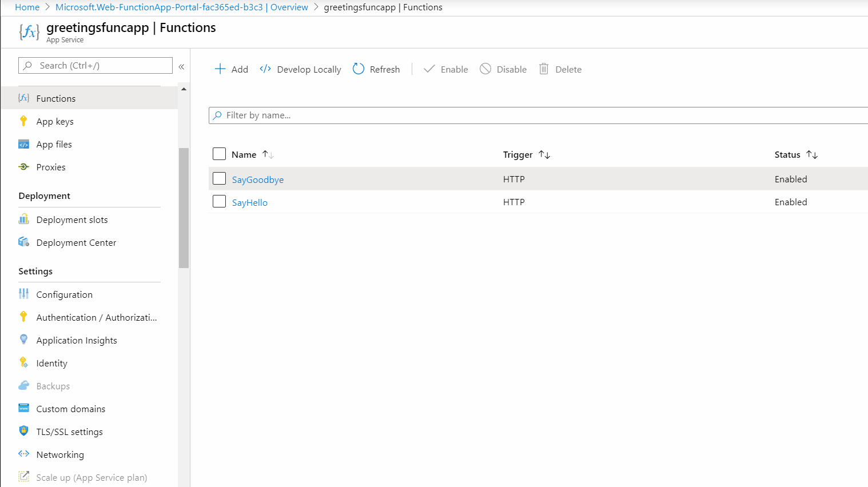Sort functions by Name column arrows
Image resolution: width=868 pixels, height=487 pixels.
point(268,154)
